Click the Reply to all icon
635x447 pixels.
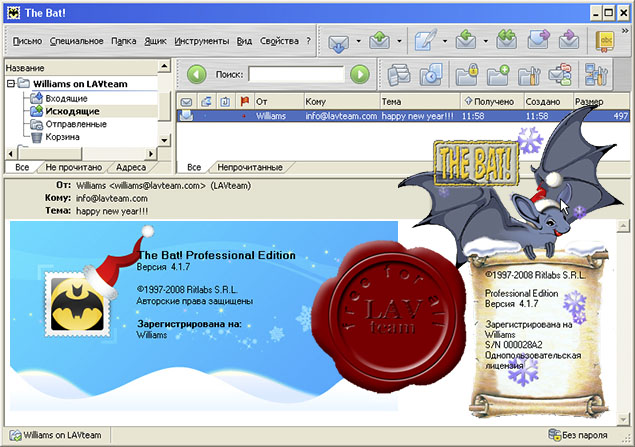point(507,40)
